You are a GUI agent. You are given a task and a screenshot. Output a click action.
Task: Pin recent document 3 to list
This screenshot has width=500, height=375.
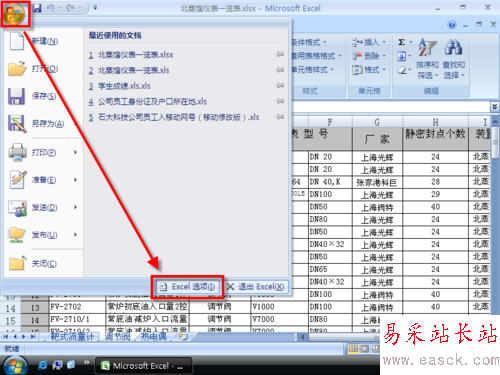point(280,85)
